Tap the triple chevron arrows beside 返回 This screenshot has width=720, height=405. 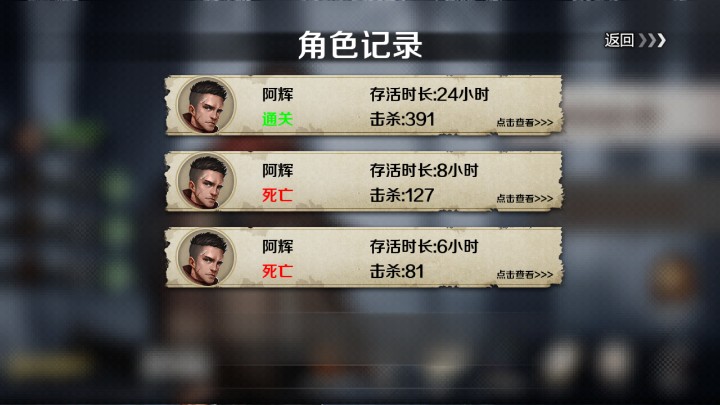tap(652, 40)
